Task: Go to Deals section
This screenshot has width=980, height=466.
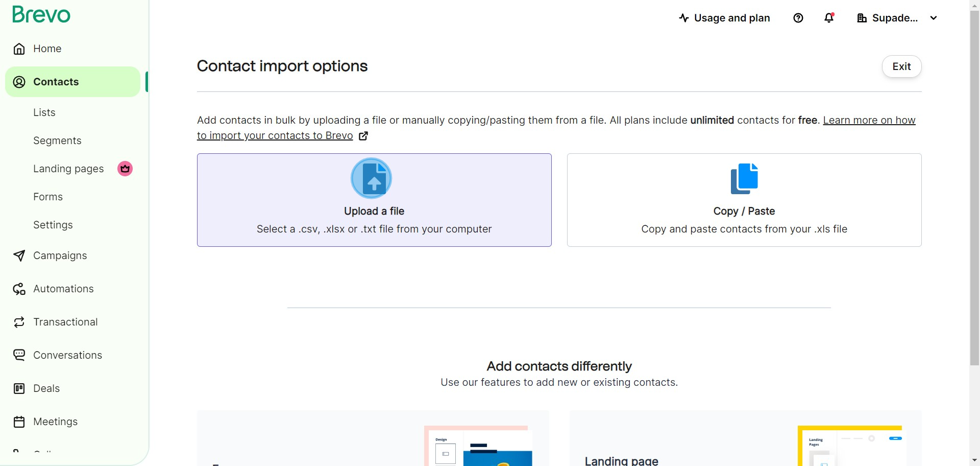Action: tap(46, 388)
